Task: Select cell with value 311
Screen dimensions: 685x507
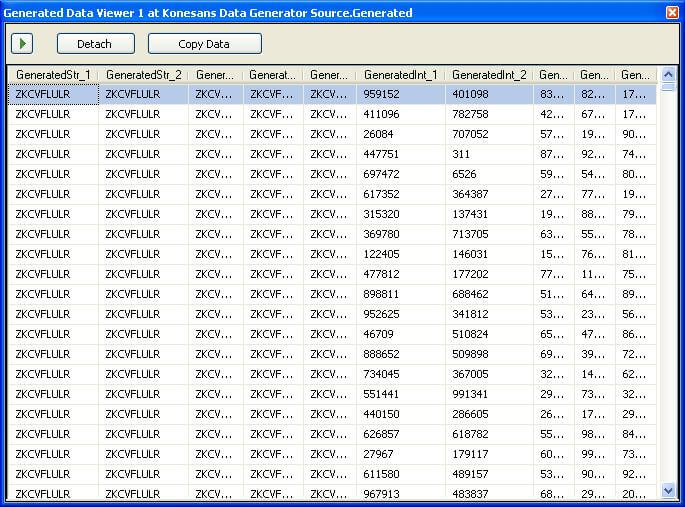Action: pyautogui.click(x=489, y=155)
